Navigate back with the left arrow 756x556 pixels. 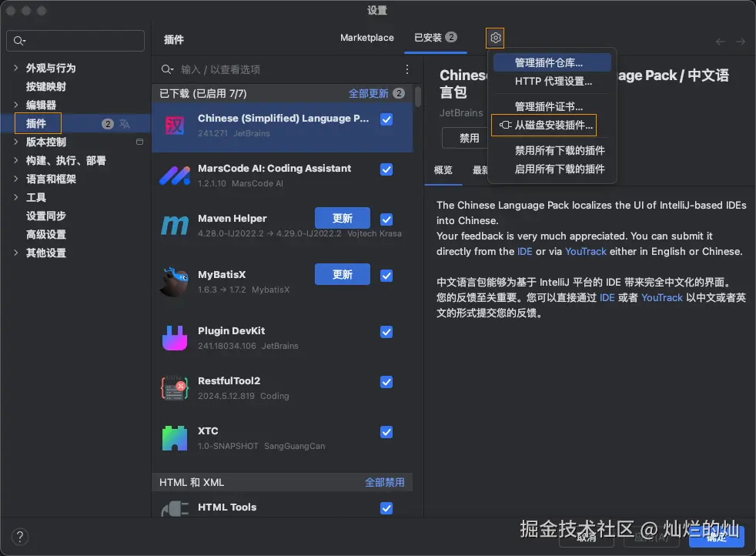(x=721, y=42)
